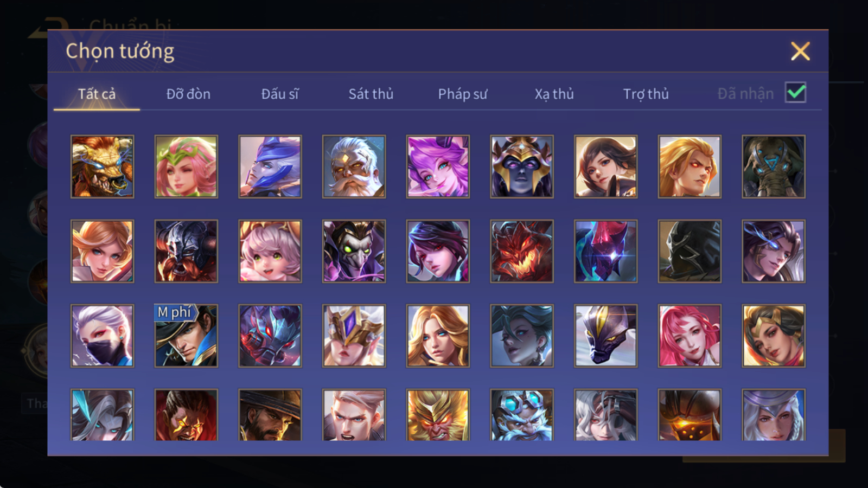This screenshot has width=868, height=488.
Task: Close the 'Chọn tướng' dialog
Action: click(800, 52)
